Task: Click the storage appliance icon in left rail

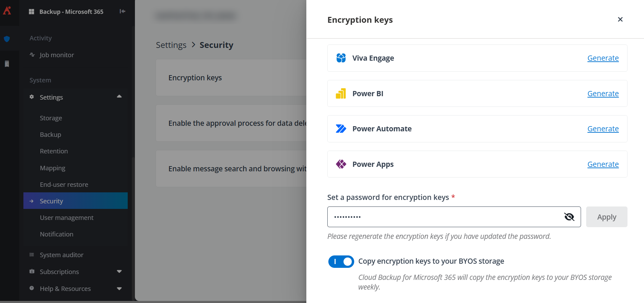Action: tap(7, 64)
